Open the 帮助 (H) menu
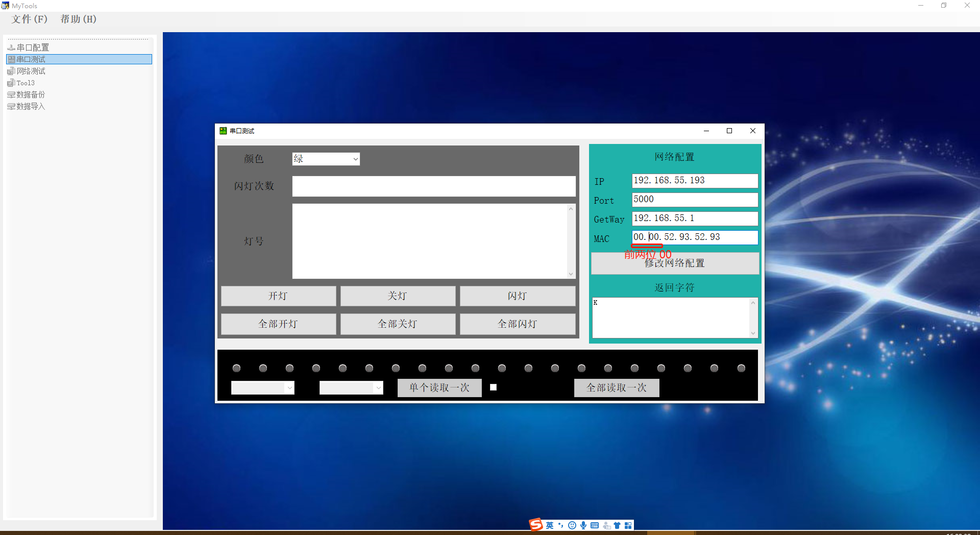The height and width of the screenshot is (535, 980). pos(78,19)
